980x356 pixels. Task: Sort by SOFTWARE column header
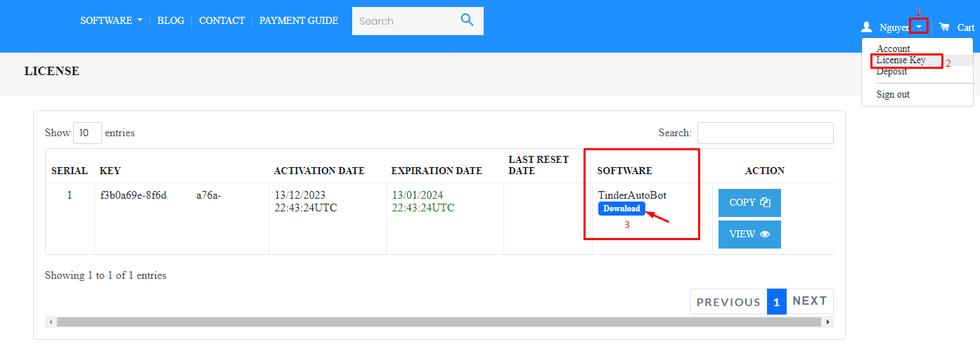624,171
